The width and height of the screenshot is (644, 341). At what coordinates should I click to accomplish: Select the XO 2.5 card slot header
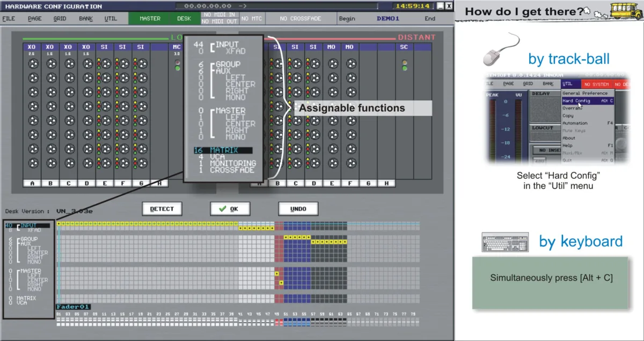(x=32, y=47)
